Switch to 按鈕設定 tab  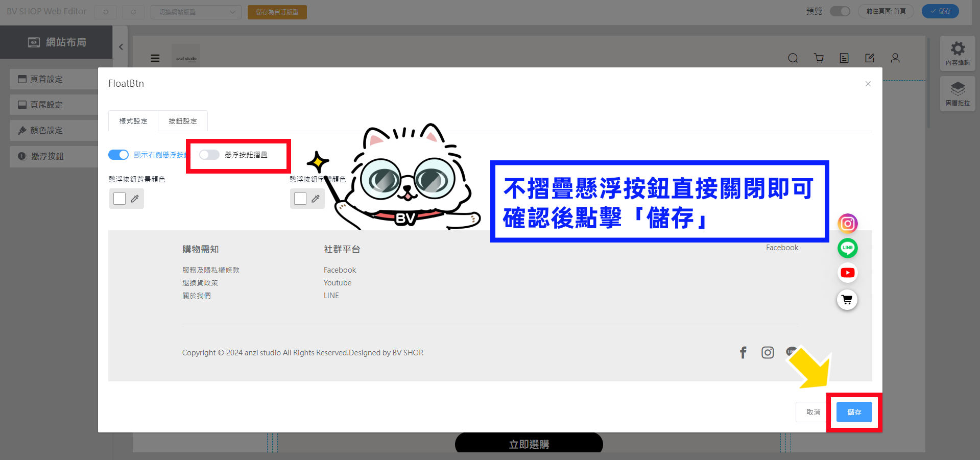[183, 121]
